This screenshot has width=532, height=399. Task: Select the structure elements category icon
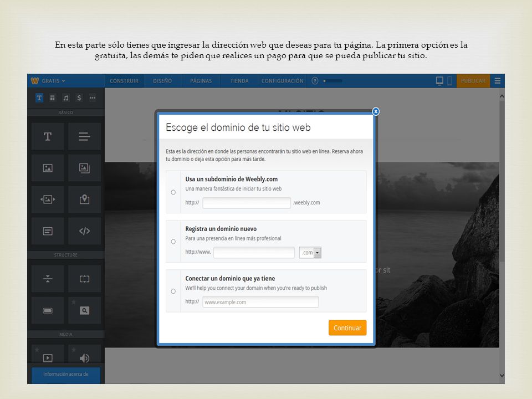(x=52, y=98)
